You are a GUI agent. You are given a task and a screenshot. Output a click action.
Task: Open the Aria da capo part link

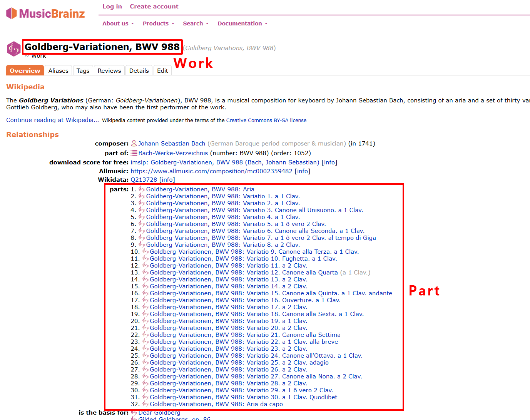coord(216,404)
